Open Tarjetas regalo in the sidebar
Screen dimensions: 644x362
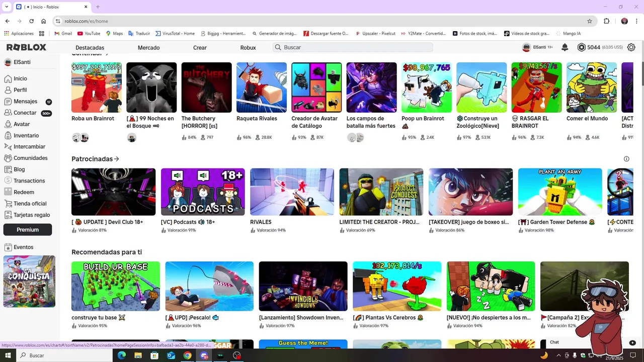point(32,215)
